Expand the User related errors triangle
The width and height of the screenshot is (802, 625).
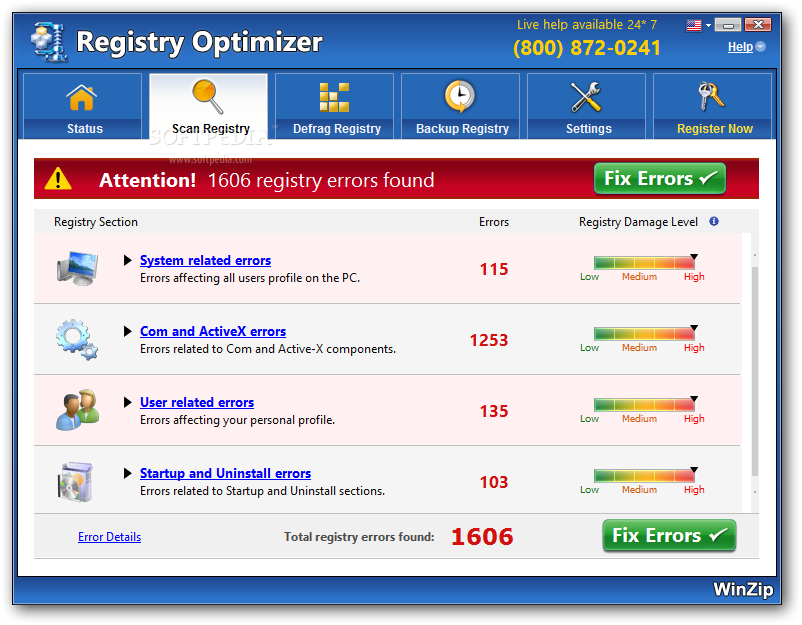128,403
